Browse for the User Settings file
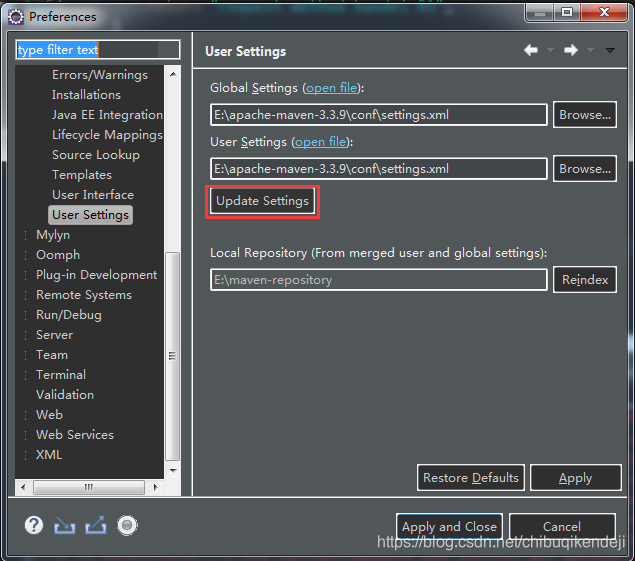The width and height of the screenshot is (635, 561). tap(585, 169)
